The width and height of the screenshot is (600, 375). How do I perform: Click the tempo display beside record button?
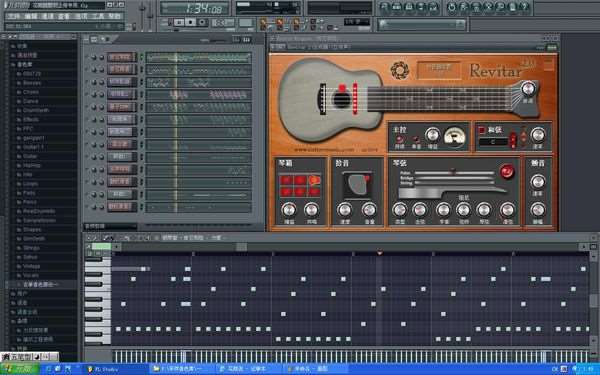(222, 23)
